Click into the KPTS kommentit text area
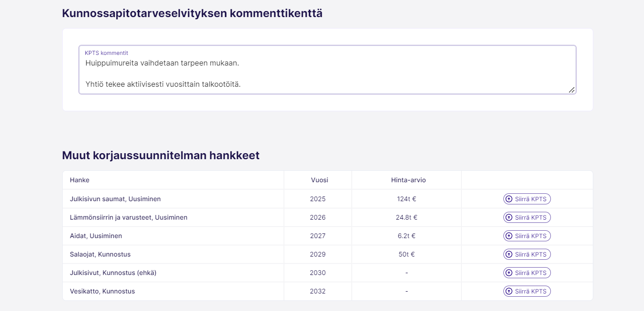Image resolution: width=644 pixels, height=311 pixels. pyautogui.click(x=327, y=73)
